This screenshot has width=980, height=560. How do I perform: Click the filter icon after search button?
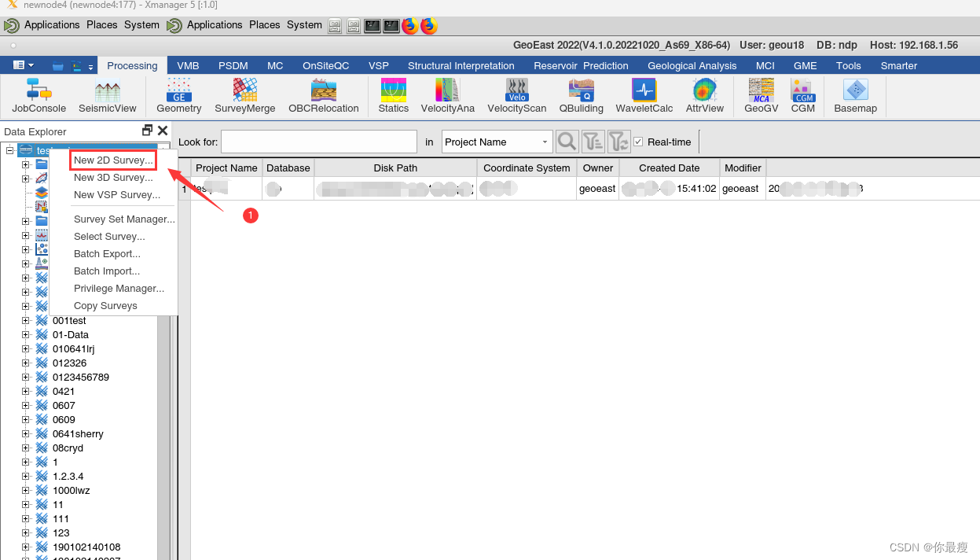(x=593, y=142)
